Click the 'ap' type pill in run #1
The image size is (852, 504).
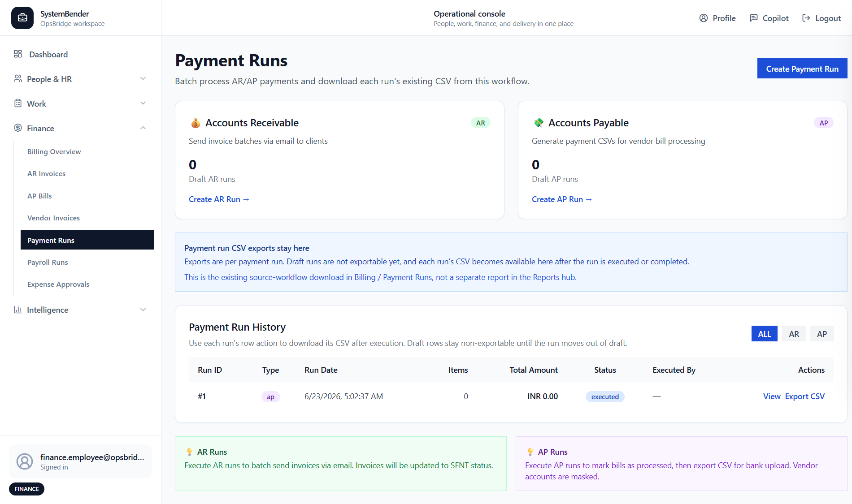pos(270,396)
